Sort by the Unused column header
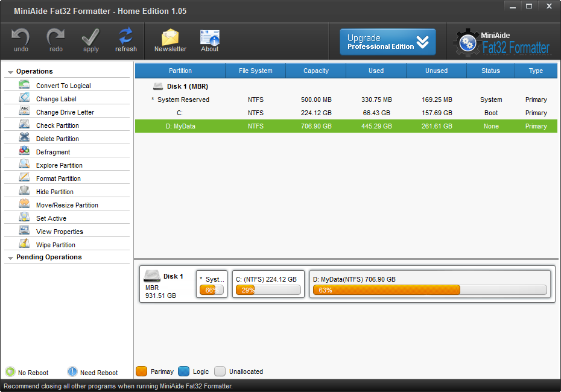Image resolution: width=561 pixels, height=392 pixels. tap(437, 71)
